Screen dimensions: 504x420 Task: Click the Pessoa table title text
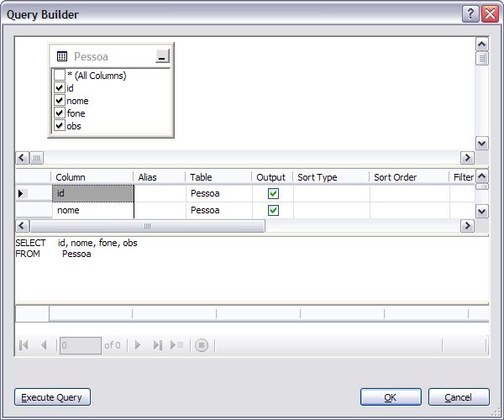click(x=91, y=56)
